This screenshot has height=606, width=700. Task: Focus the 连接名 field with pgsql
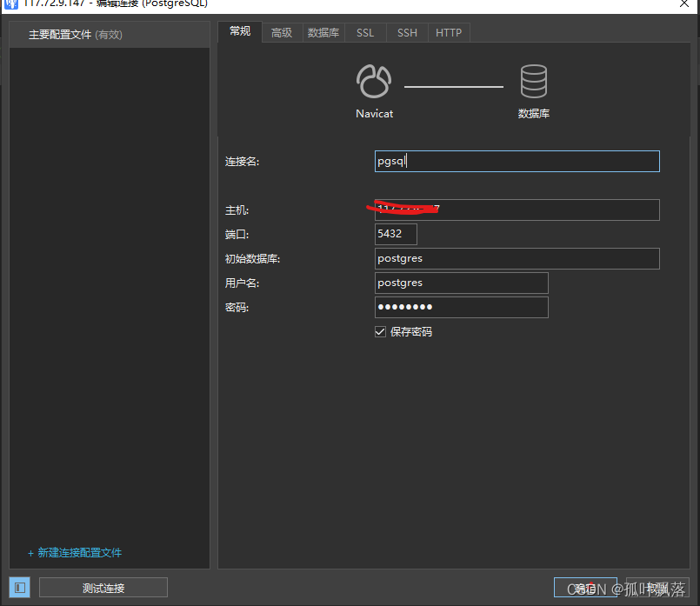click(x=517, y=161)
